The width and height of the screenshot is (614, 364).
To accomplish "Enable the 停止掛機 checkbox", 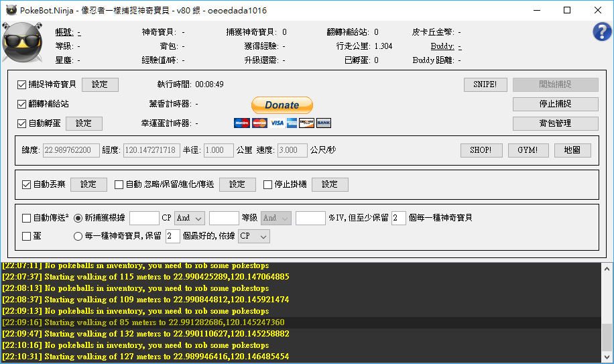I will click(268, 184).
